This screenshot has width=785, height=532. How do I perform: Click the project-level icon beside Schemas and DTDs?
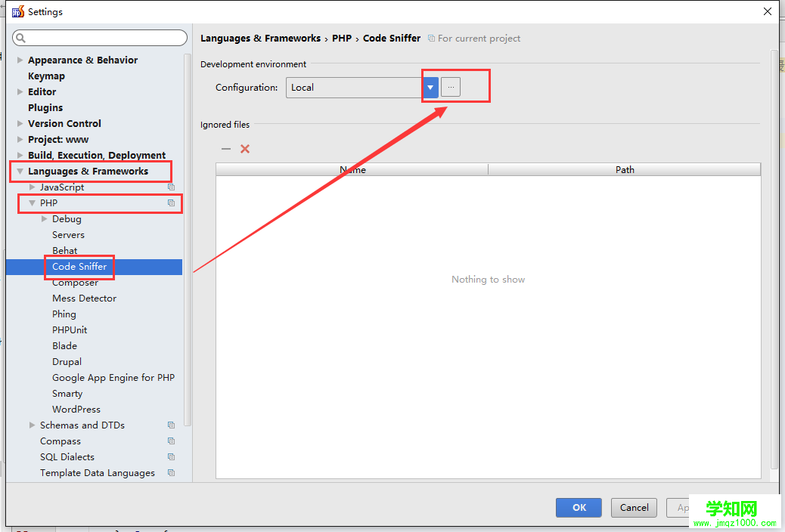click(x=171, y=425)
